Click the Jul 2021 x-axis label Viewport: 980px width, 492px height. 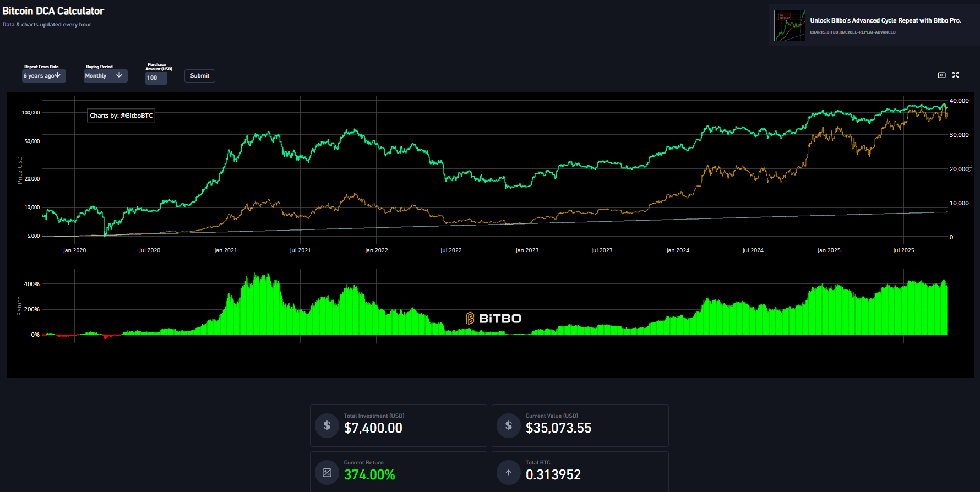pos(300,250)
